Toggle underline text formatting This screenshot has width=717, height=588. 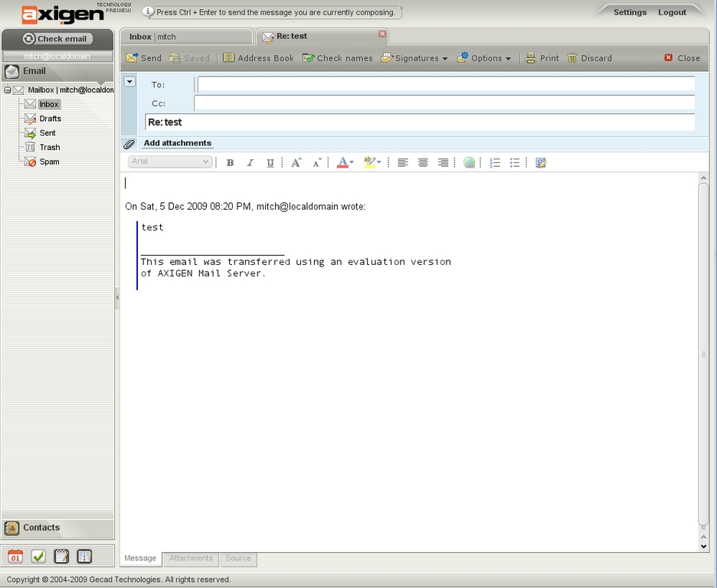point(270,162)
